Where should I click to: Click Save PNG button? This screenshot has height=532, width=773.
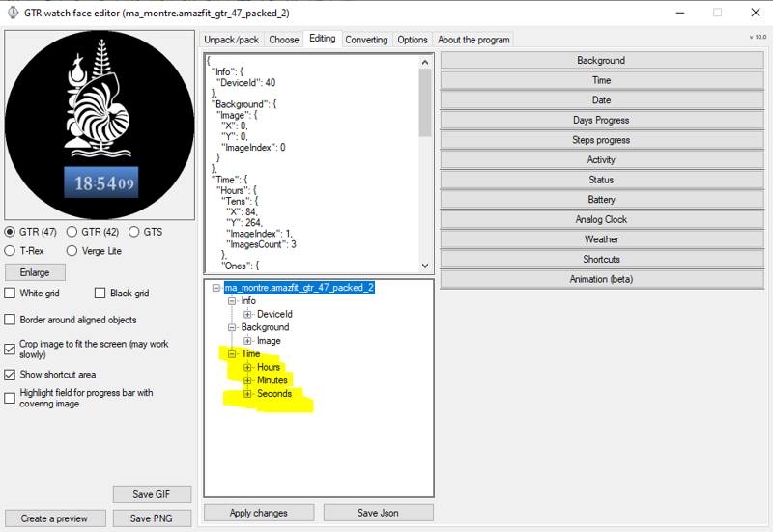coord(152,518)
